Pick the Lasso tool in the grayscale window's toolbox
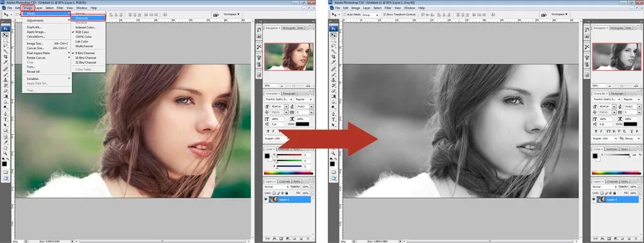The width and height of the screenshot is (644, 243). point(334,46)
